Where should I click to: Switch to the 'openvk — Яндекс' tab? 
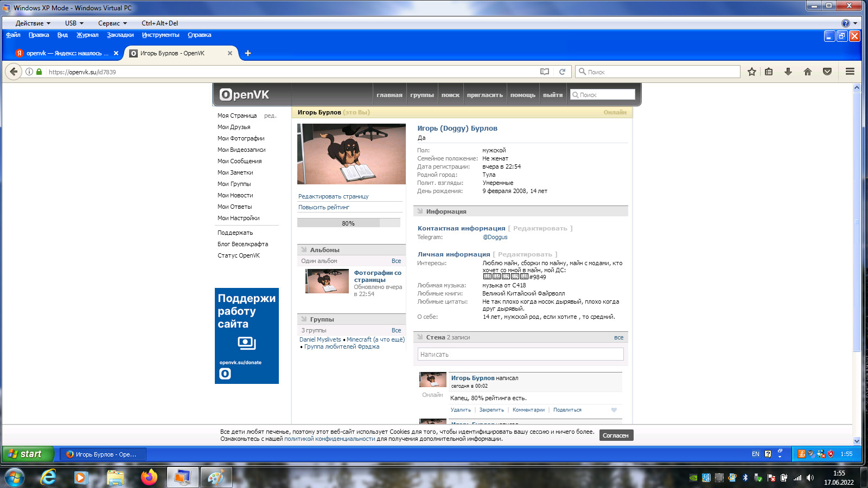[67, 53]
